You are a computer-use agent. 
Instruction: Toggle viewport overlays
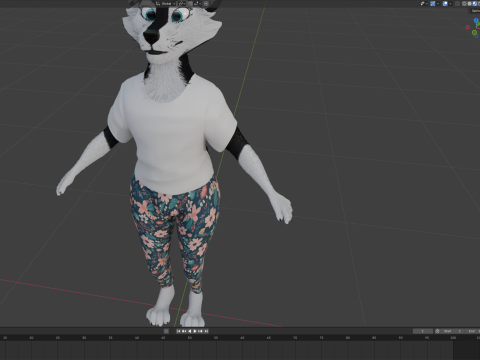pos(445,3)
